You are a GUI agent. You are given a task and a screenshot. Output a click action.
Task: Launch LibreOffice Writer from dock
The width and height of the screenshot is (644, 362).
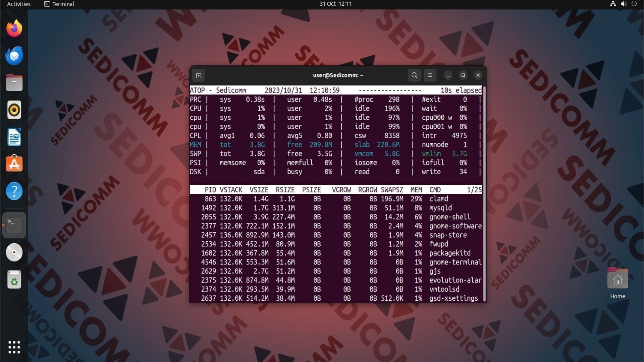pos(14,137)
